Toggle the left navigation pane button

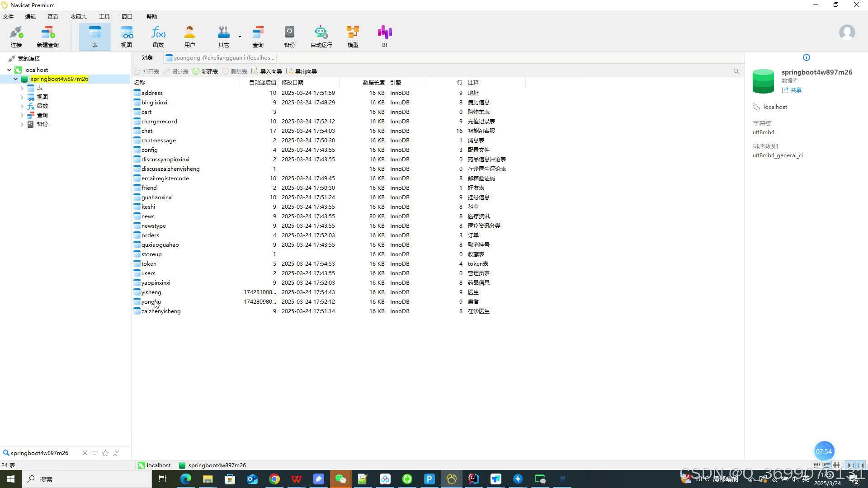point(850,465)
